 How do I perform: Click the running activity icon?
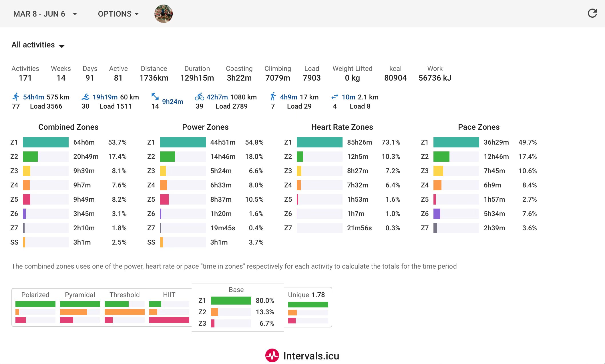pos(16,97)
